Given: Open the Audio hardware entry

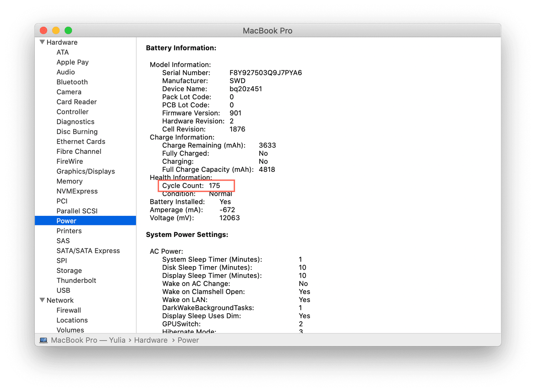Looking at the screenshot, I should pyautogui.click(x=66, y=72).
